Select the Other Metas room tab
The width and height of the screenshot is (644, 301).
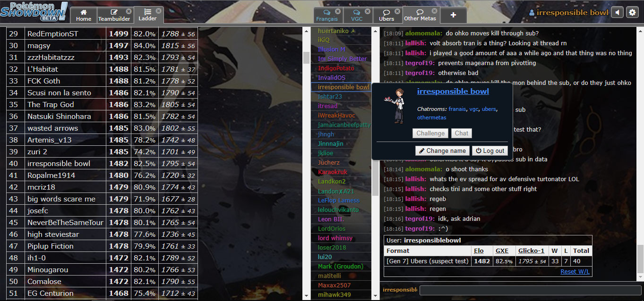click(x=420, y=15)
